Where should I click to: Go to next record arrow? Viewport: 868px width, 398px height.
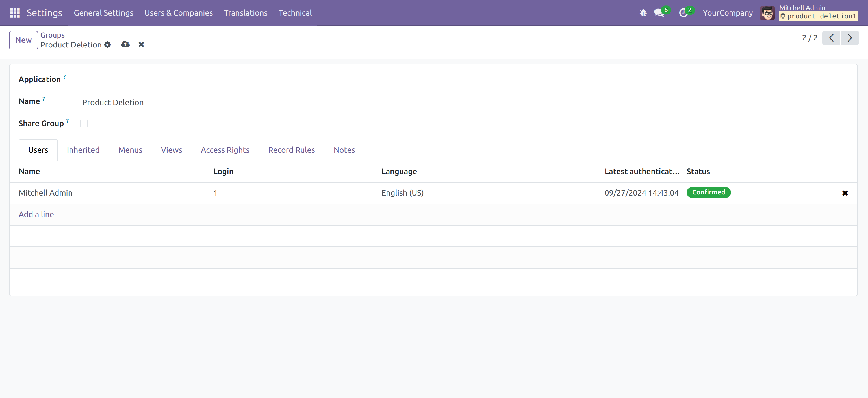click(849, 38)
